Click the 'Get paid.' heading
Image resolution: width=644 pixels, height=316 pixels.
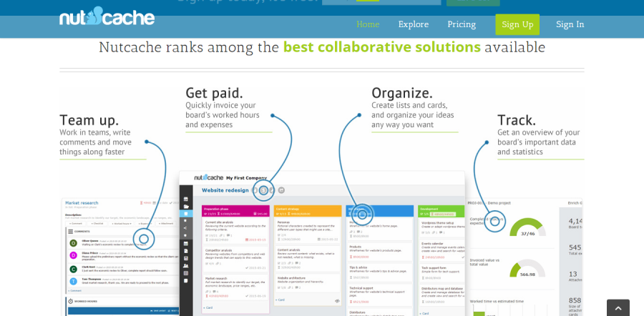tap(214, 93)
